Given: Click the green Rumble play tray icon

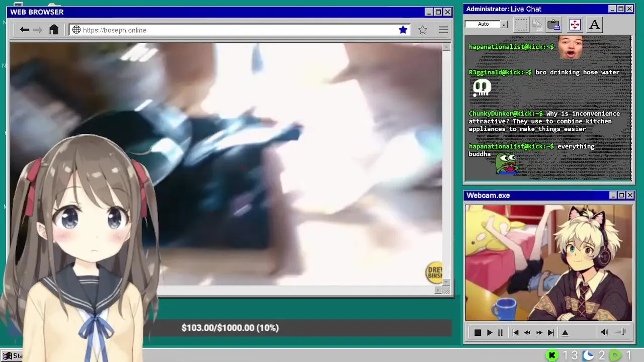Looking at the screenshot, I should tap(615, 355).
